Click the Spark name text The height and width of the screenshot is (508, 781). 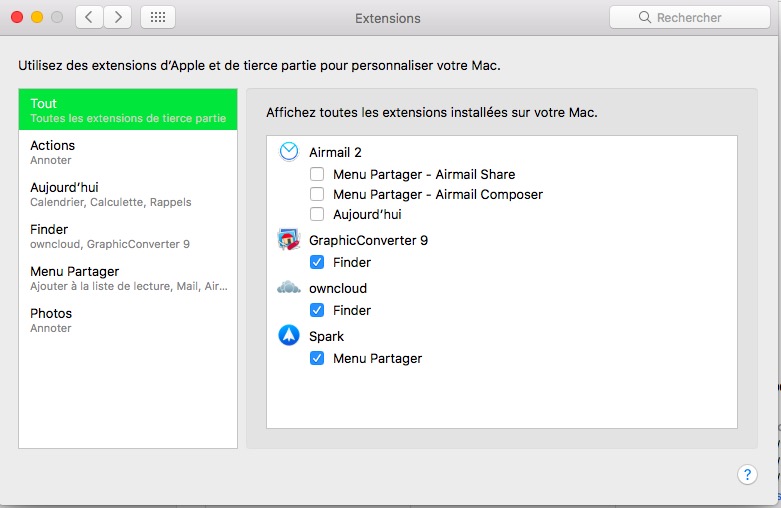pos(327,337)
